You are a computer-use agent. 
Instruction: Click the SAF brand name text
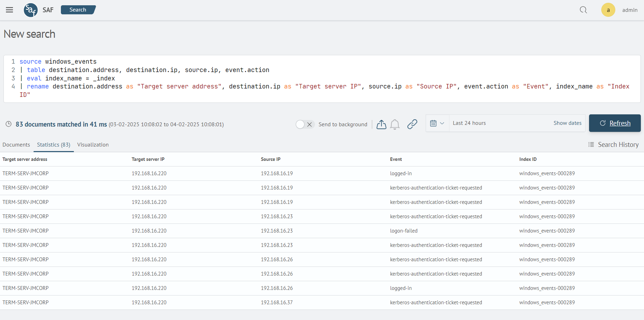(x=48, y=10)
